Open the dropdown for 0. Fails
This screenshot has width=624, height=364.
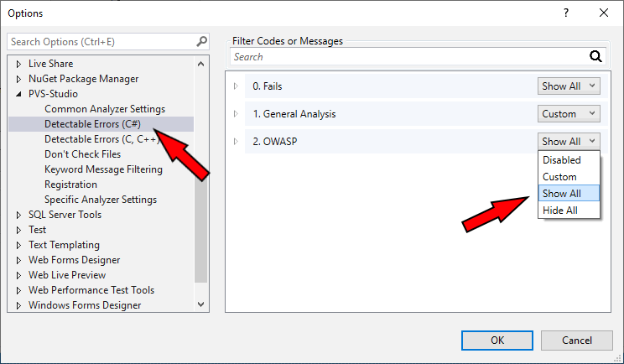coord(569,86)
